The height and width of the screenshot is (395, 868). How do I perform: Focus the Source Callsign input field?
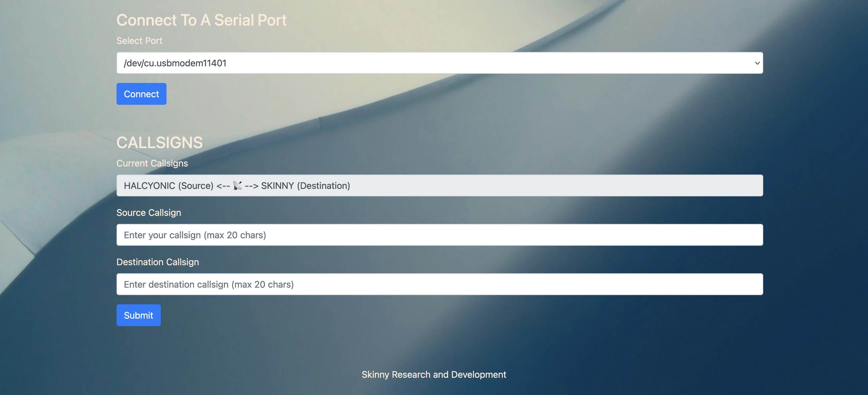coord(439,235)
